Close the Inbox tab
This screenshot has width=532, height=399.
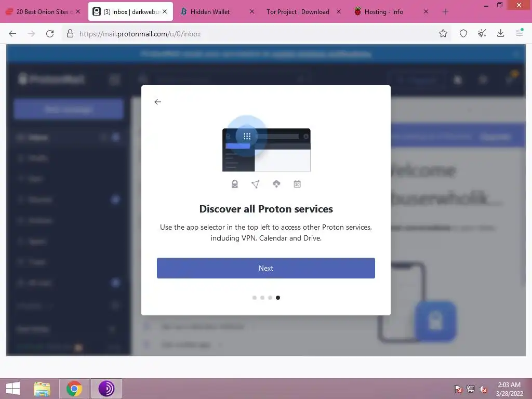pyautogui.click(x=165, y=11)
